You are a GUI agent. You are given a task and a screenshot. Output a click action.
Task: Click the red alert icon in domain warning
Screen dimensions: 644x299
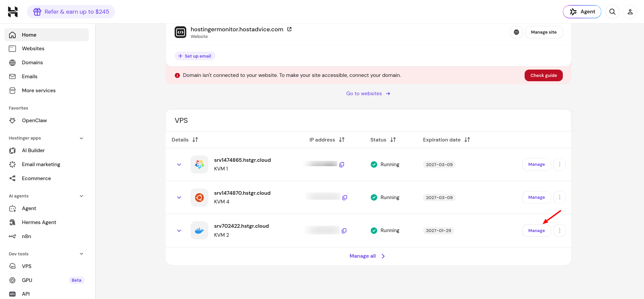[177, 75]
